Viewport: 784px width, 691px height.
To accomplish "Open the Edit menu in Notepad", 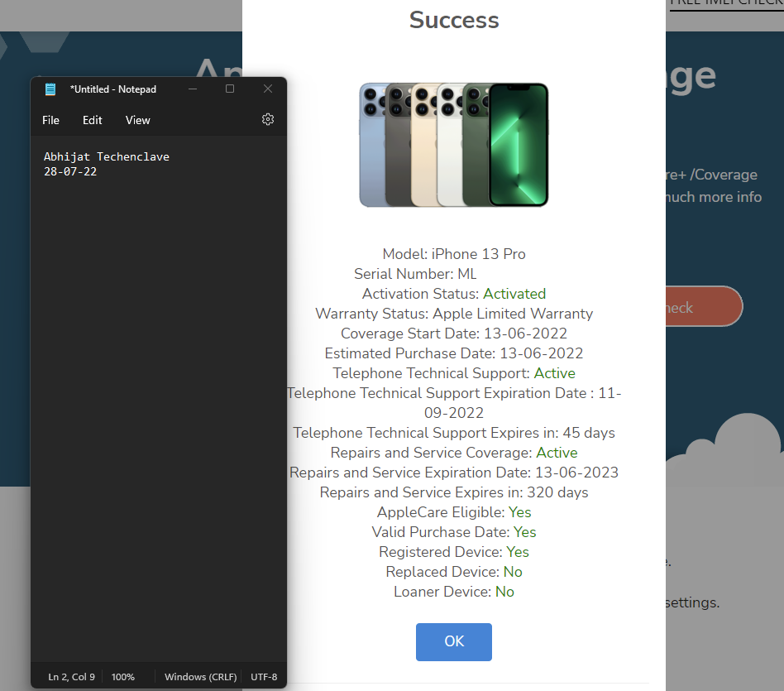I will point(93,120).
